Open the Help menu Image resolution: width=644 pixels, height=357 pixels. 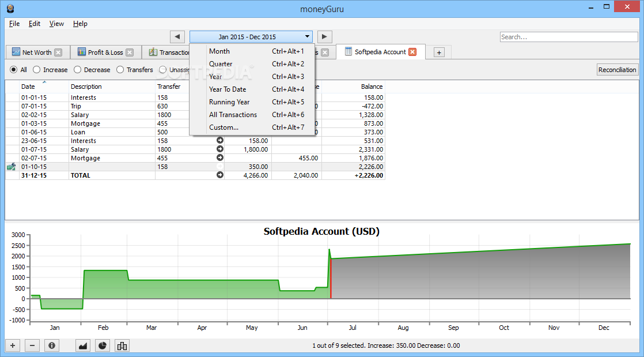(80, 24)
